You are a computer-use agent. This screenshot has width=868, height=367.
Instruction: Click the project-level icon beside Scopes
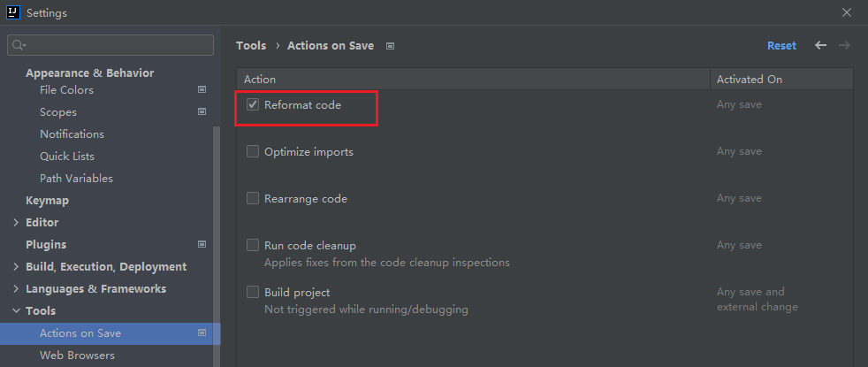[202, 112]
